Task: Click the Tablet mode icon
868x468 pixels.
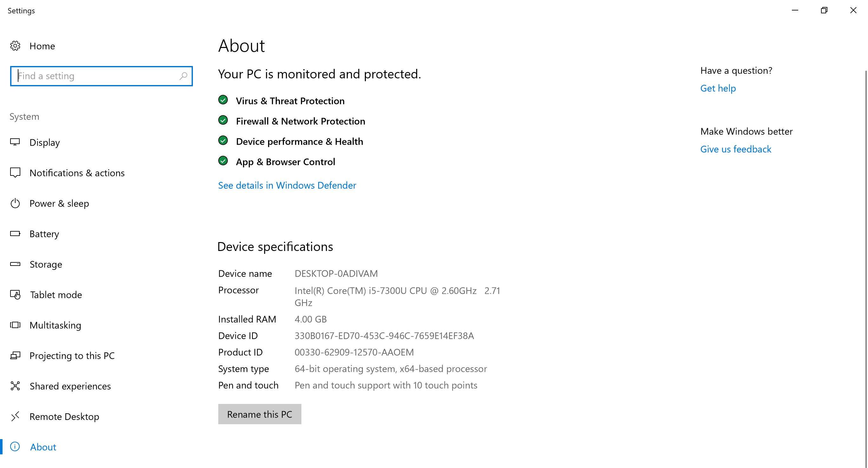Action: 15,295
